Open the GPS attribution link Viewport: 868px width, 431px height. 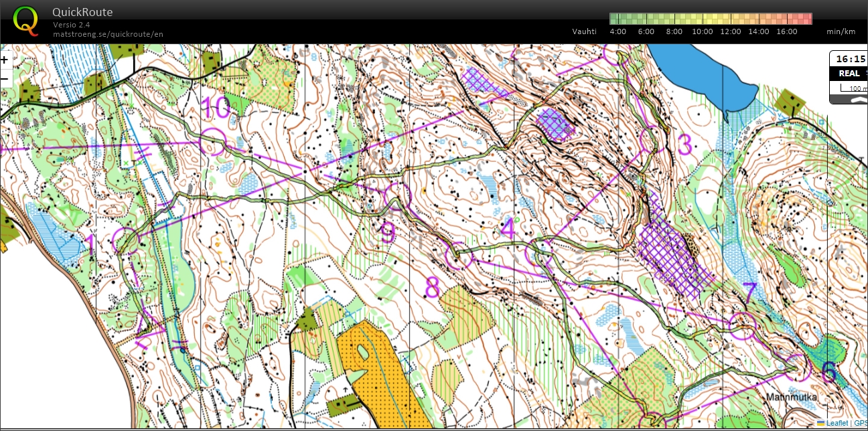[x=860, y=423]
